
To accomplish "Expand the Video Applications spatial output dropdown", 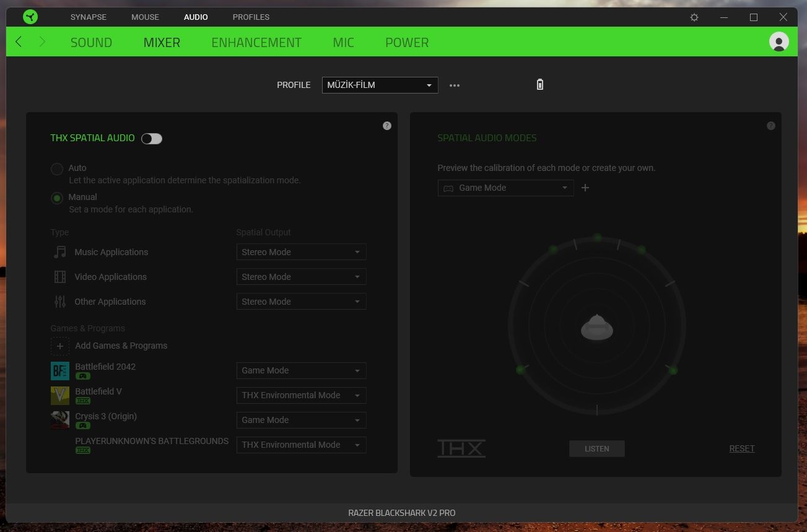I will [x=302, y=277].
